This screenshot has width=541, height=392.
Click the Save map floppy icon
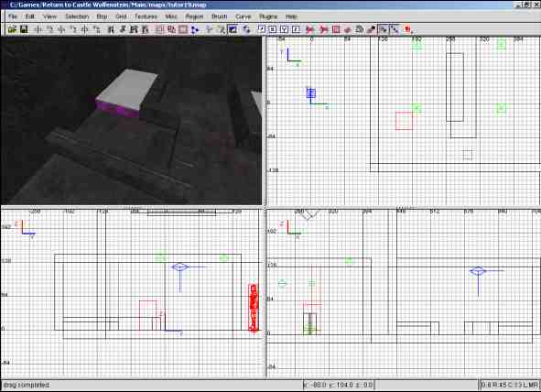click(24, 29)
